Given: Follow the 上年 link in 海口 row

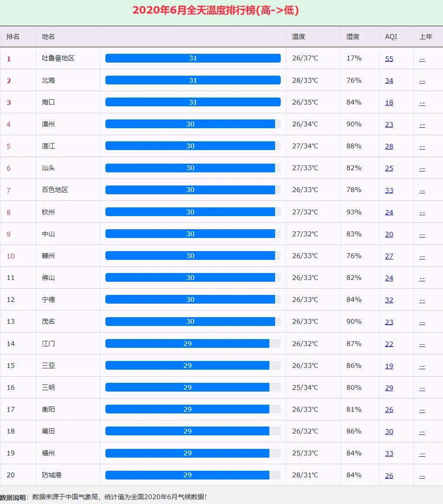Looking at the screenshot, I should pyautogui.click(x=422, y=103).
